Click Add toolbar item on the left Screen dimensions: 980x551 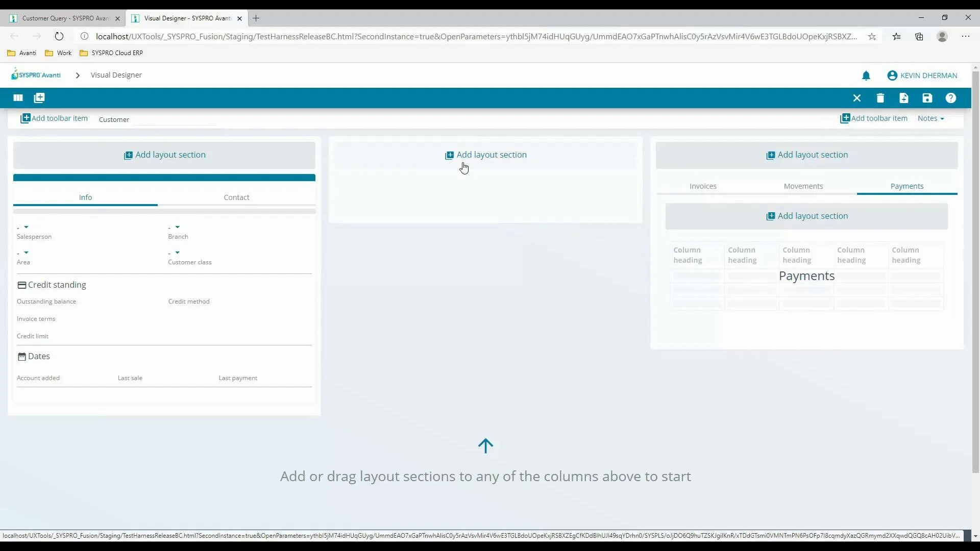54,118
